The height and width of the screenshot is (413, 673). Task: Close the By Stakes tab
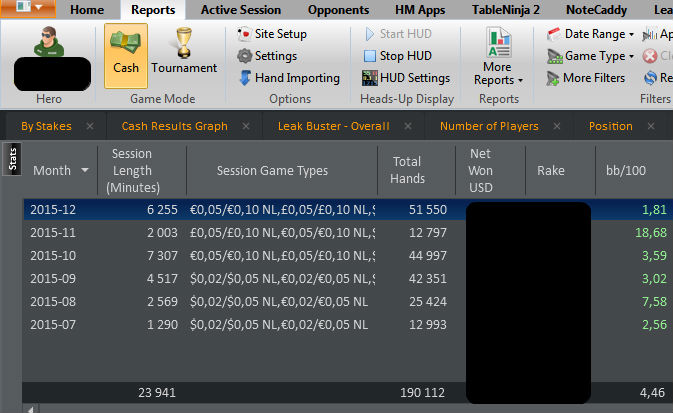point(90,126)
